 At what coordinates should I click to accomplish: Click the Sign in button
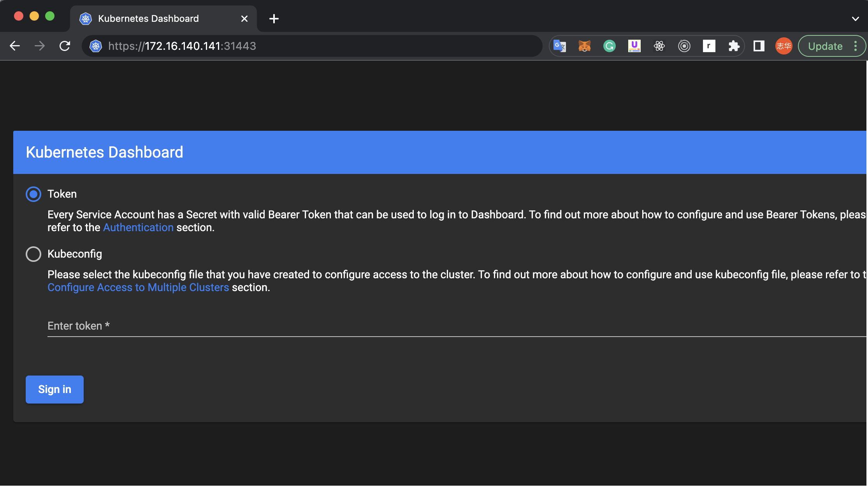coord(54,390)
